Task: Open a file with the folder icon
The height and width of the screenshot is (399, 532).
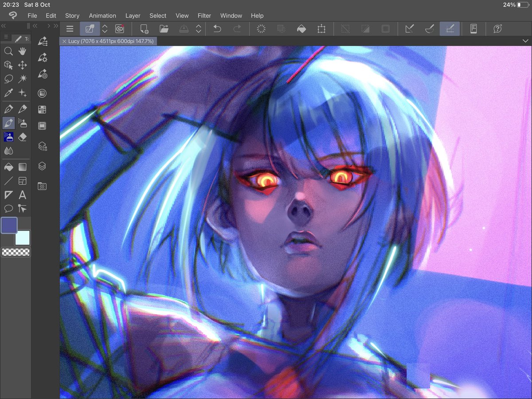Action: coord(164,29)
